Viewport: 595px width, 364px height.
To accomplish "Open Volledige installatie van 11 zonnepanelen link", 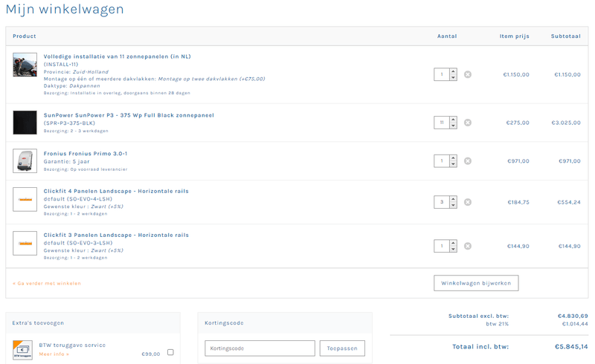I will (x=117, y=56).
